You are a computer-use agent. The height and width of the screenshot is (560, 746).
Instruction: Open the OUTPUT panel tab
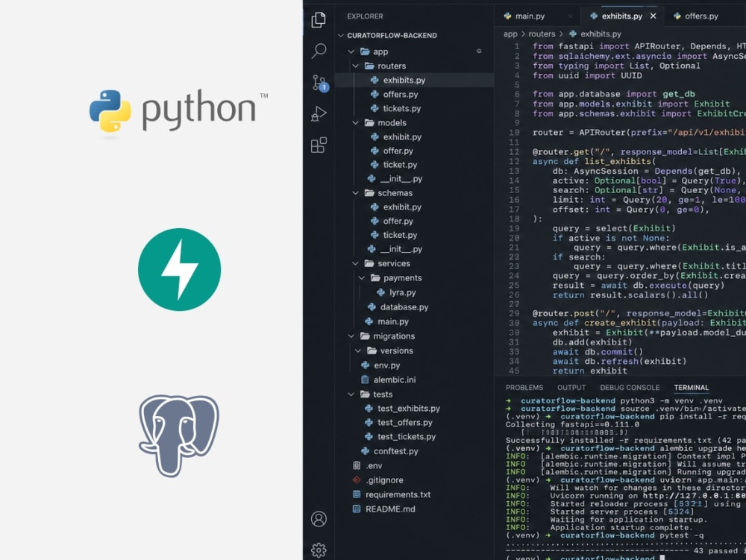pos(571,388)
